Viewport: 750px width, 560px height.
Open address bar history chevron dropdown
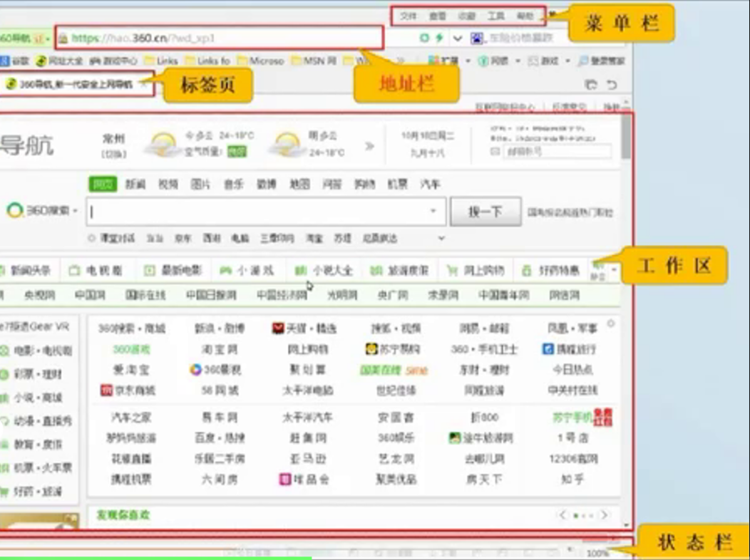tap(458, 38)
